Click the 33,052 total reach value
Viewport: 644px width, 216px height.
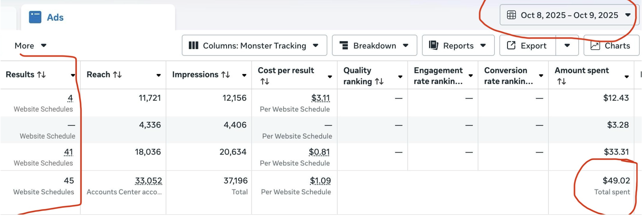(148, 181)
